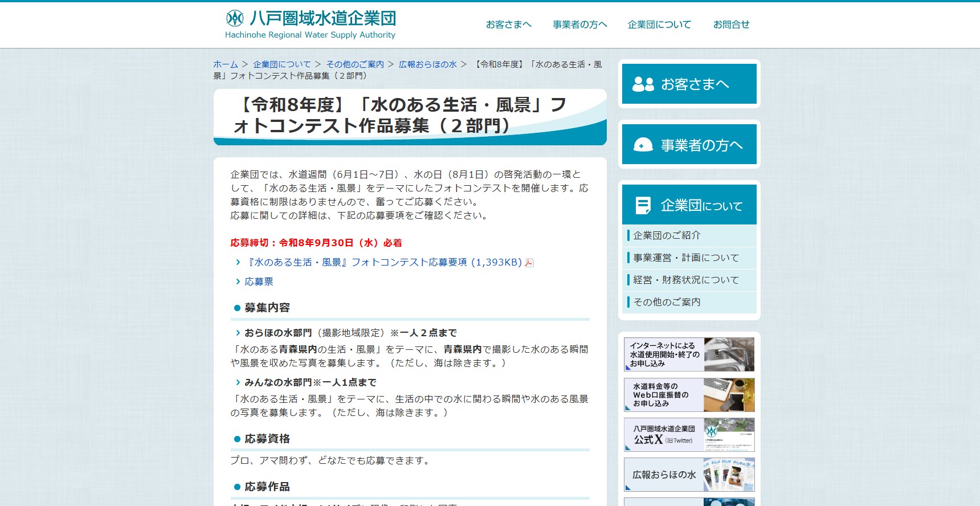Screen dimensions: 980x506
Task: Go to お問合せ in the top navigation
Action: click(731, 25)
